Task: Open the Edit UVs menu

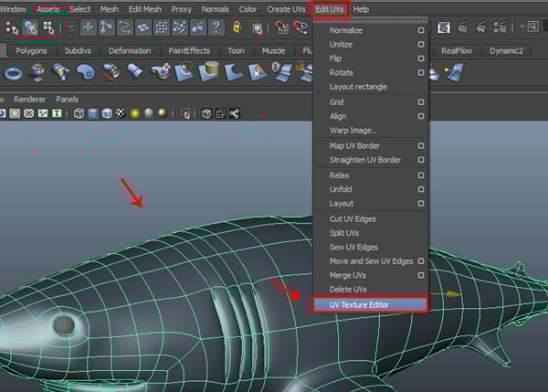Action: 329,9
